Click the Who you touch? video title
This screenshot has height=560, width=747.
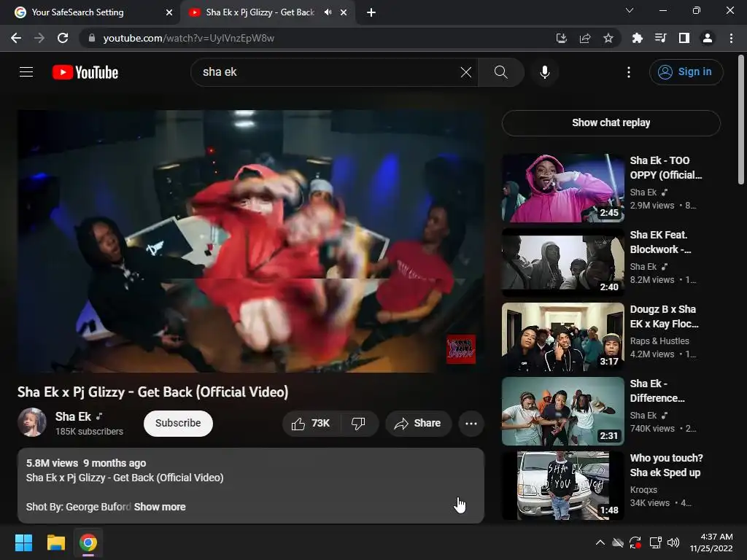coord(666,465)
